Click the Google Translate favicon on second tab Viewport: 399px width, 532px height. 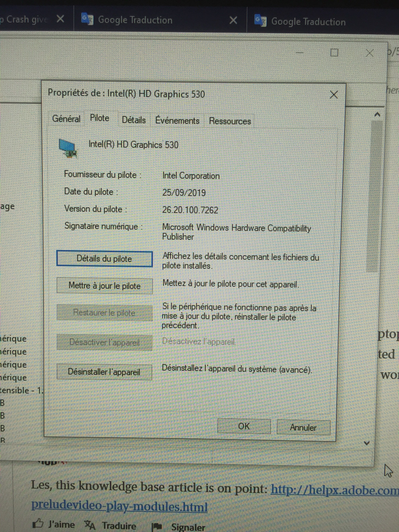[260, 21]
